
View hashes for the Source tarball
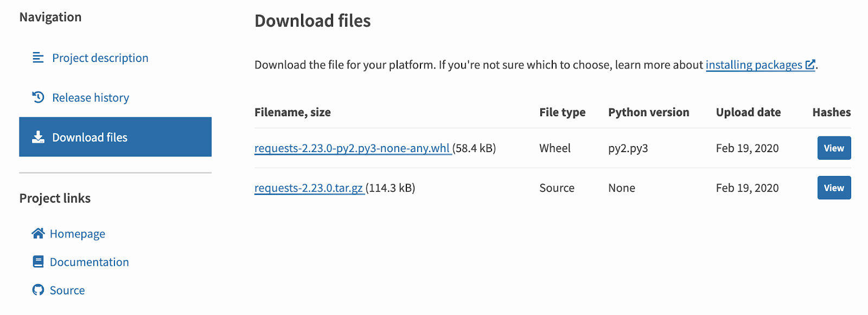834,188
